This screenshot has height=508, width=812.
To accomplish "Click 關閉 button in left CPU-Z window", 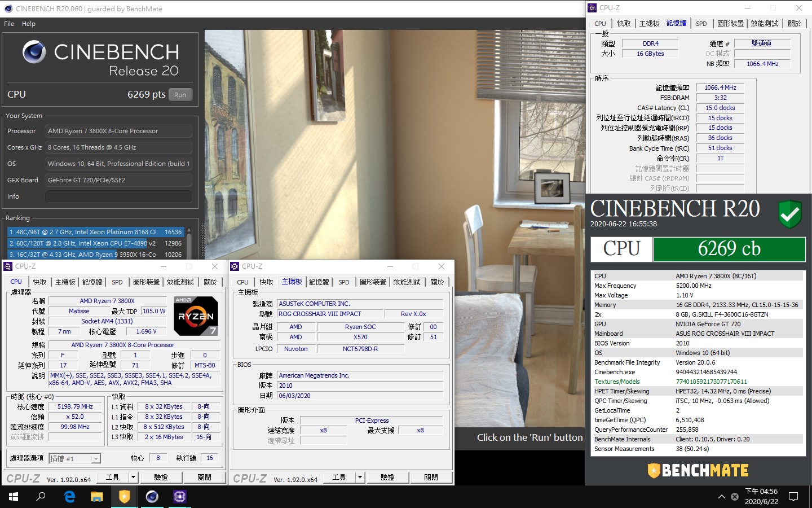I will 204,477.
